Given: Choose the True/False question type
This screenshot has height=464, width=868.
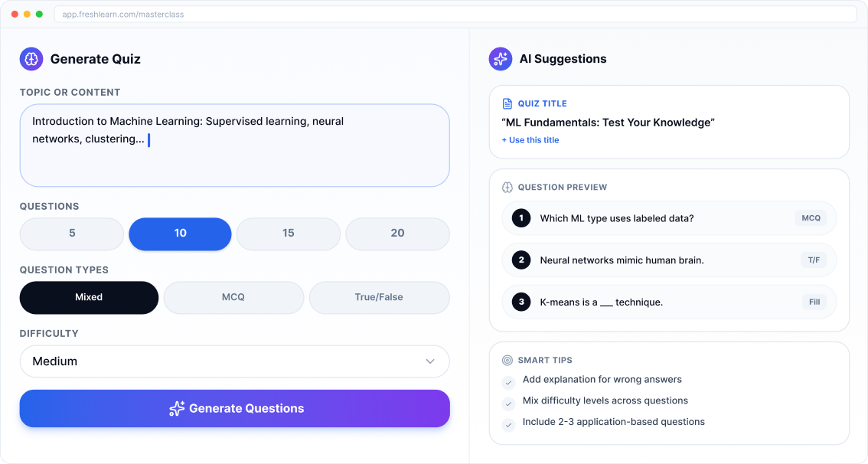Looking at the screenshot, I should point(380,297).
